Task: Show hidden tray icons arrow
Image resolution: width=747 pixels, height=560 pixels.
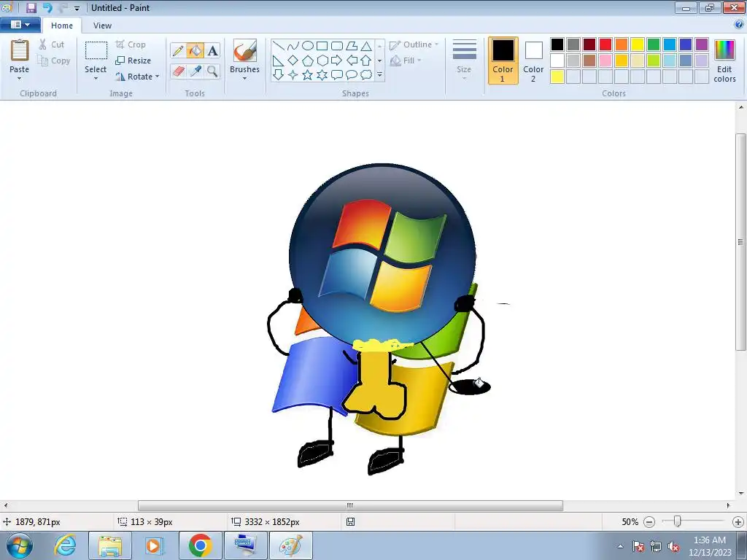Action: (x=620, y=547)
